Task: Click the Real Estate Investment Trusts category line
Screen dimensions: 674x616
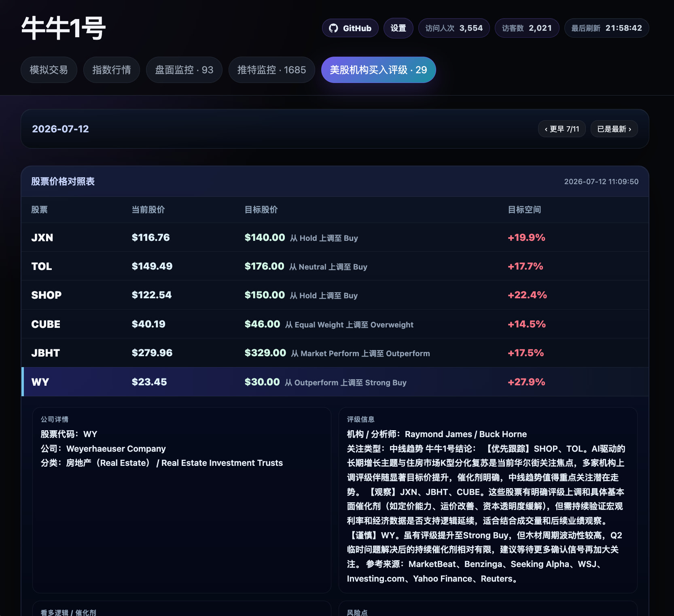Action: (x=162, y=463)
